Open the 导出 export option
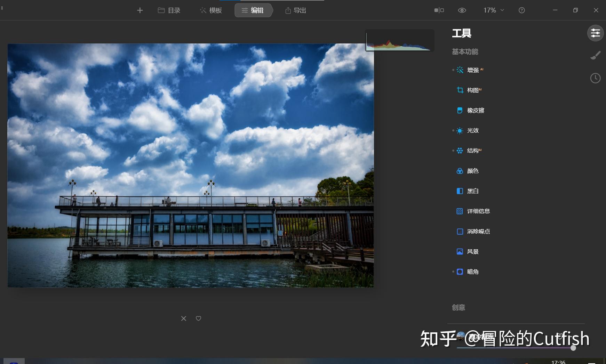 pyautogui.click(x=294, y=10)
